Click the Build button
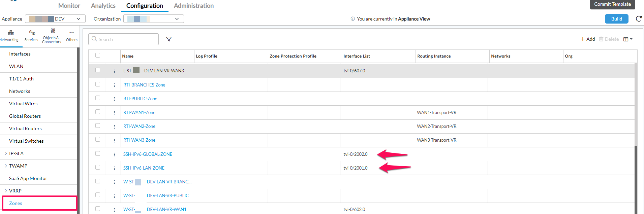Image resolution: width=644 pixels, height=214 pixels. coord(616,19)
